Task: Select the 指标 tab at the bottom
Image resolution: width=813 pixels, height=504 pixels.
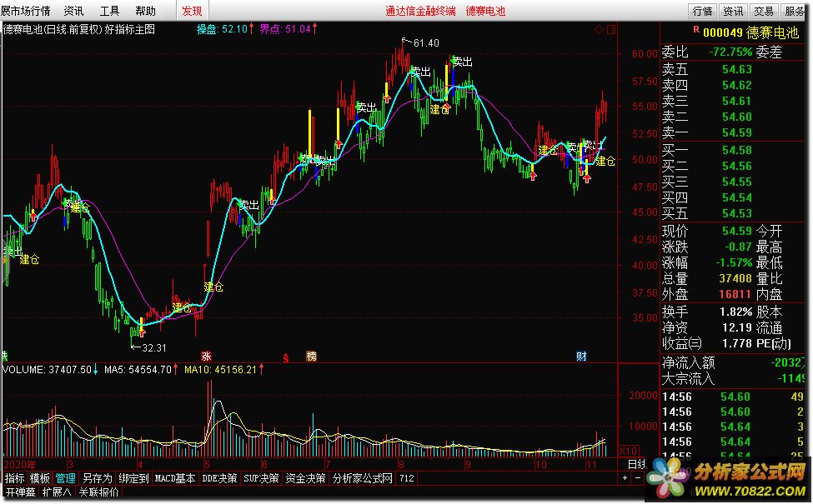Action: [14, 478]
